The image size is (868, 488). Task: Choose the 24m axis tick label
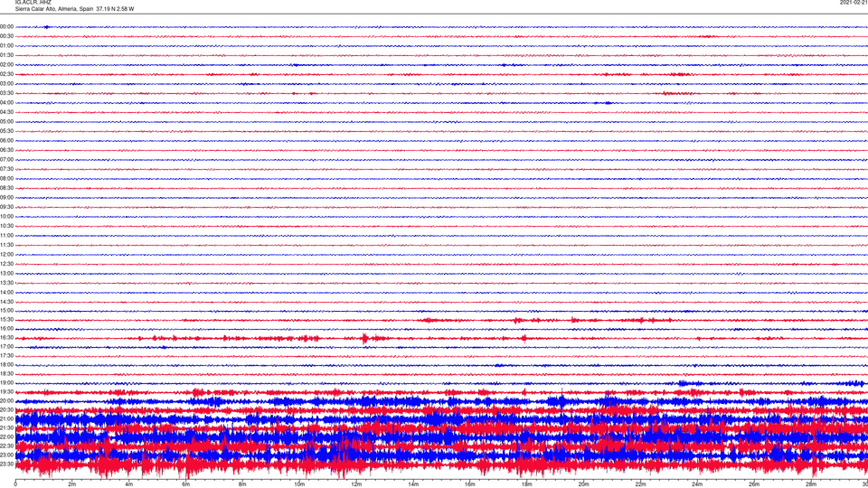pyautogui.click(x=697, y=484)
